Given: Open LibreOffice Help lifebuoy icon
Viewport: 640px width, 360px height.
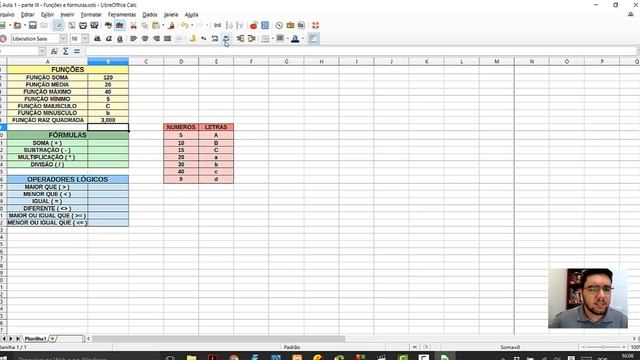Looking at the screenshot, I should [316, 25].
